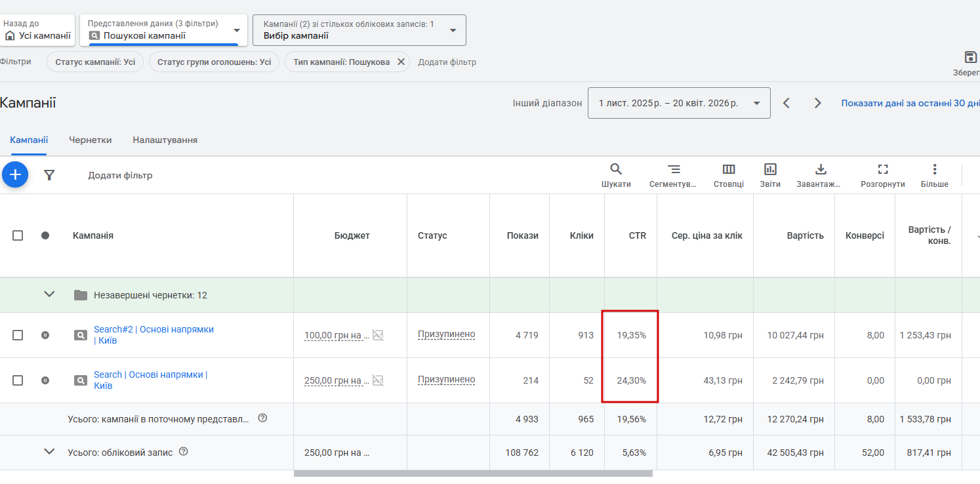Screen dimensions: 980x484
Task: Open the Search#2 | Основі напрямки campaign link
Action: (153, 329)
